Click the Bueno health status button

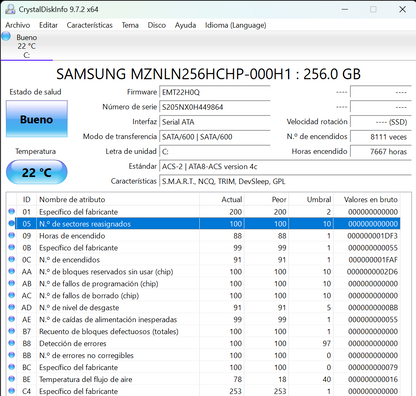coord(37,119)
